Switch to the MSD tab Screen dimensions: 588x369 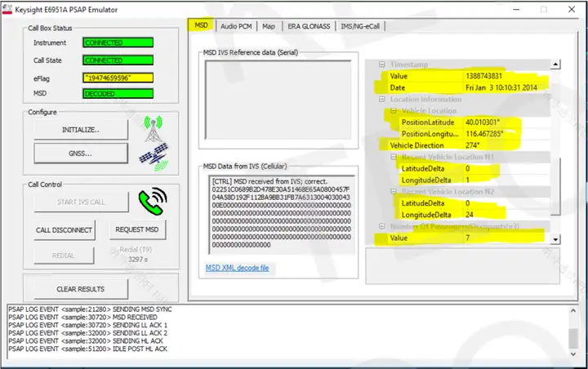201,25
